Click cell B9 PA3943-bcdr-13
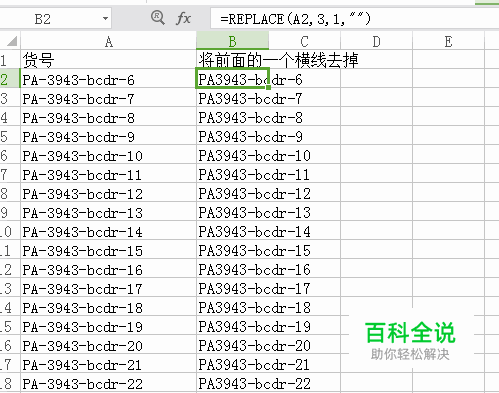This screenshot has width=499, height=393. tap(232, 212)
